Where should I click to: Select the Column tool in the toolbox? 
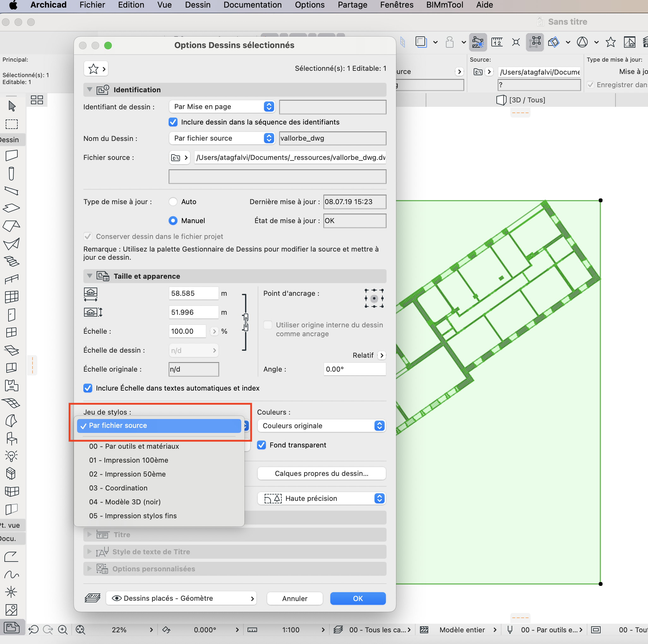[x=12, y=173]
